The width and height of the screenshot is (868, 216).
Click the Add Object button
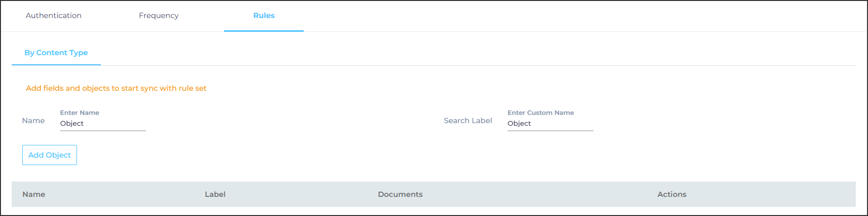(x=49, y=155)
